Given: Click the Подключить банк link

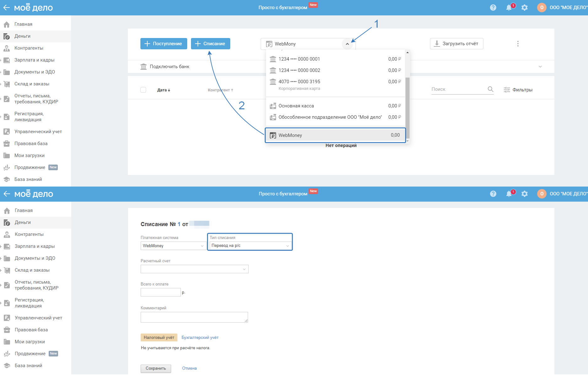Looking at the screenshot, I should [x=170, y=67].
